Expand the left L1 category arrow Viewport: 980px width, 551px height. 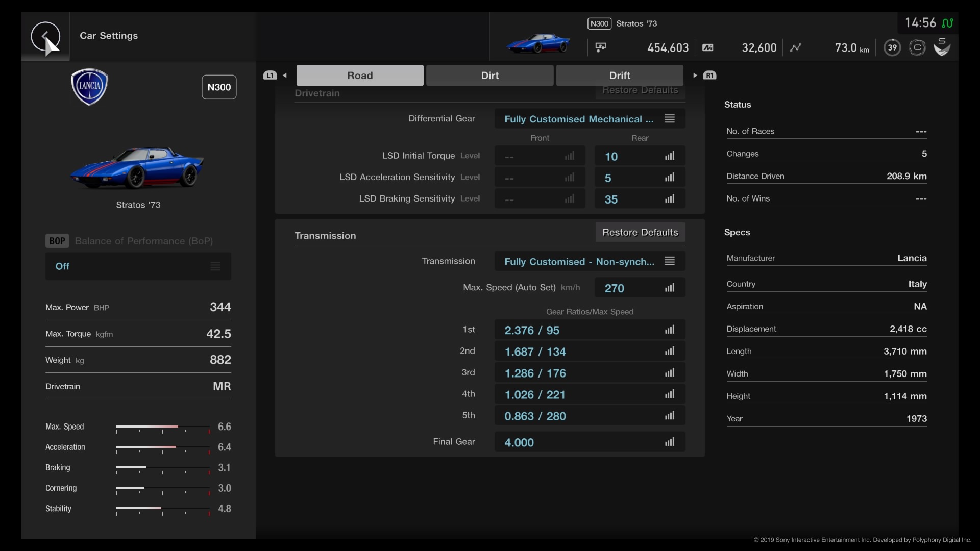coord(285,75)
